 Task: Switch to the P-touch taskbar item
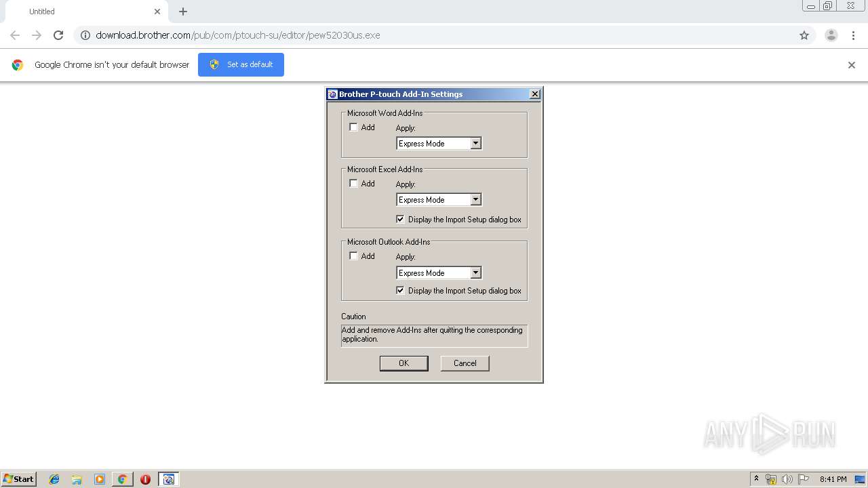[169, 479]
